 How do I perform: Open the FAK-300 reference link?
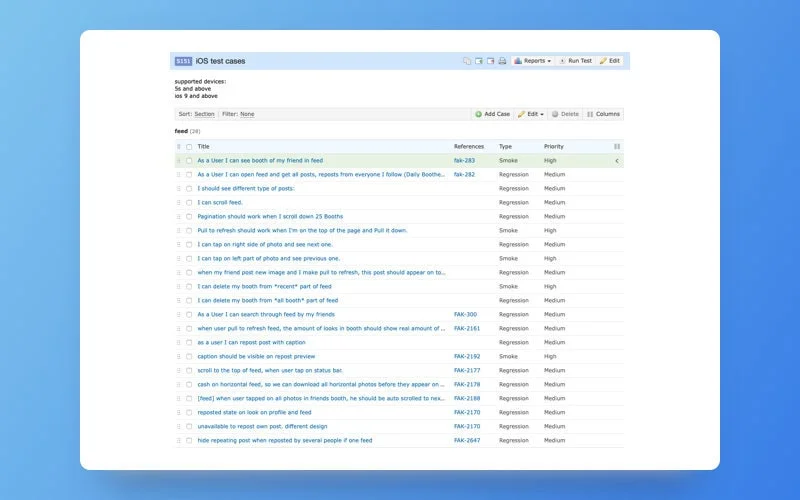[465, 314]
